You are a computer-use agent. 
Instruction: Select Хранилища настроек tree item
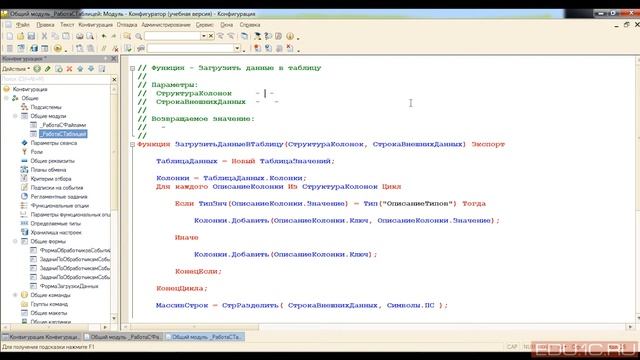tap(56, 232)
